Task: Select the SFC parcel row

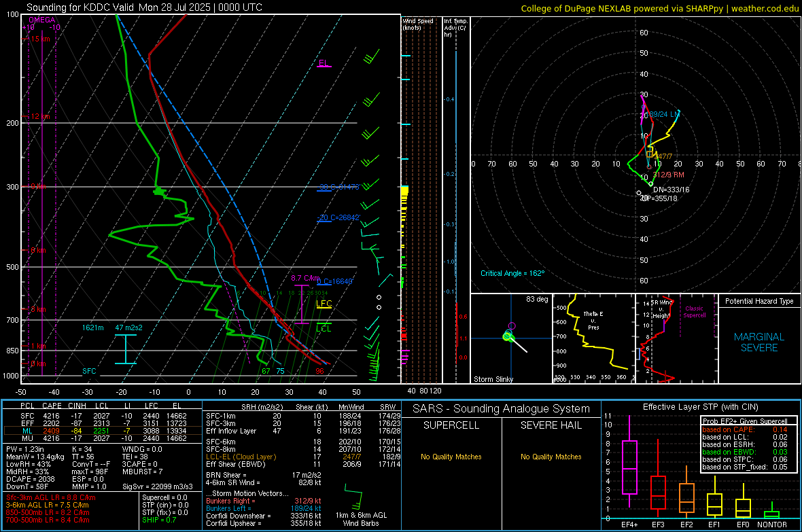Action: coord(103,416)
